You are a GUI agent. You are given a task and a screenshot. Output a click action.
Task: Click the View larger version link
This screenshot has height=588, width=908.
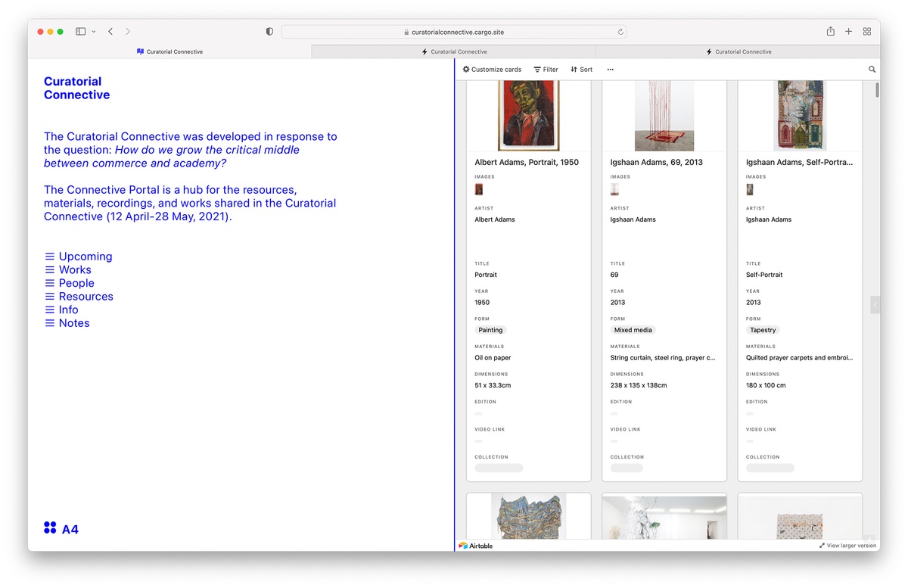[847, 546]
